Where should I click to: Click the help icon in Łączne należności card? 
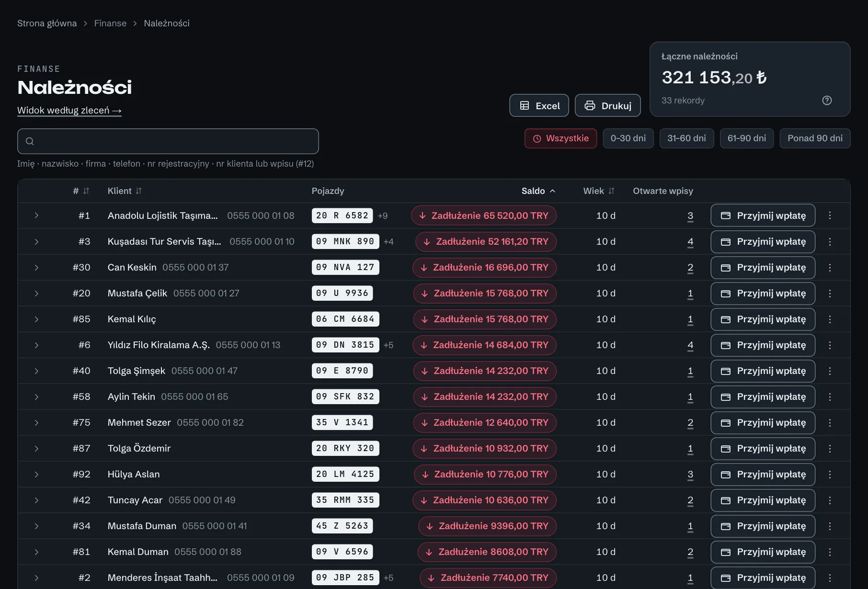click(x=827, y=101)
